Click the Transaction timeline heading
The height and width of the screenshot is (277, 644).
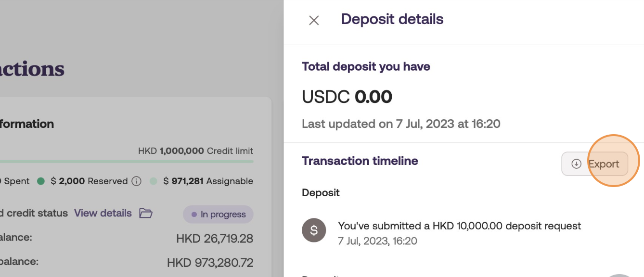(x=360, y=161)
